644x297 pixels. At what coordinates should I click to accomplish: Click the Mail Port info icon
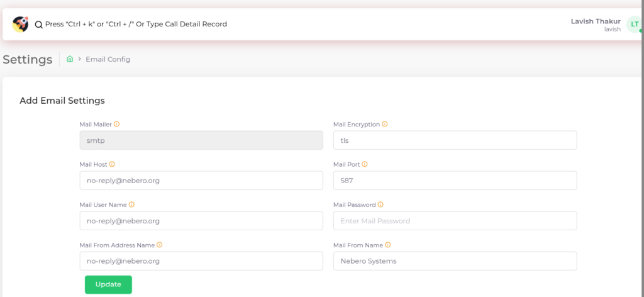pos(365,164)
